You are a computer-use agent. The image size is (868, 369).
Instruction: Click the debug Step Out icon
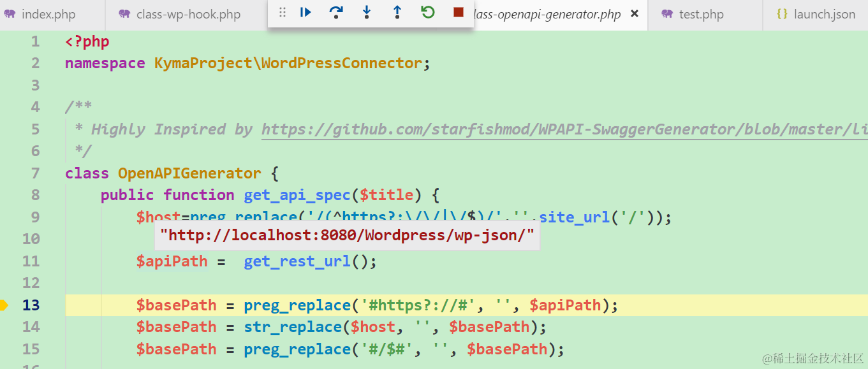pyautogui.click(x=397, y=13)
